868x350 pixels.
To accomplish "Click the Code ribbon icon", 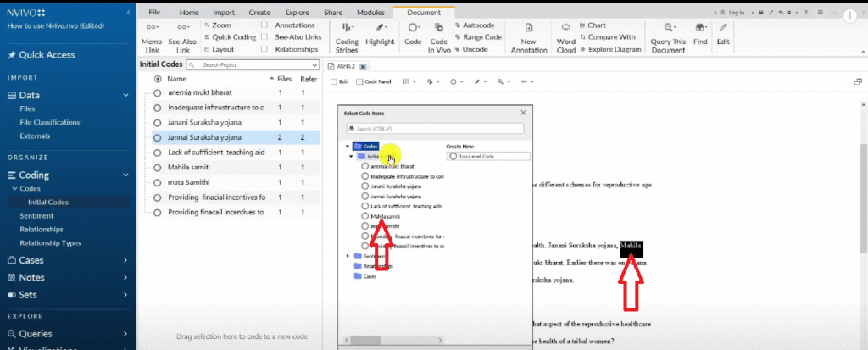I will click(413, 27).
